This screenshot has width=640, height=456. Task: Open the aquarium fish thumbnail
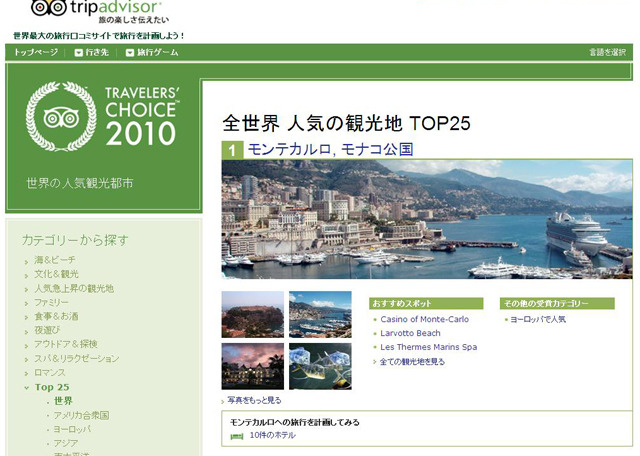coord(320,366)
